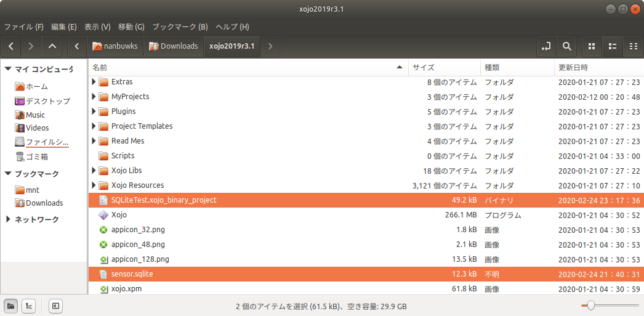The image size is (644, 316).
Task: Collapse the マイ コンピュータ sidebar section
Action: [8, 69]
